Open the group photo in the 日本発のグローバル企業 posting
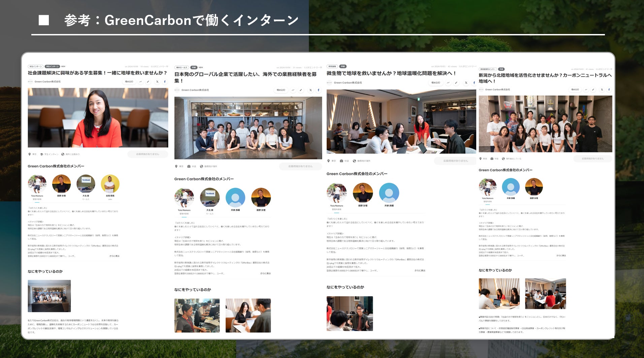The image size is (644, 358). tap(248, 128)
